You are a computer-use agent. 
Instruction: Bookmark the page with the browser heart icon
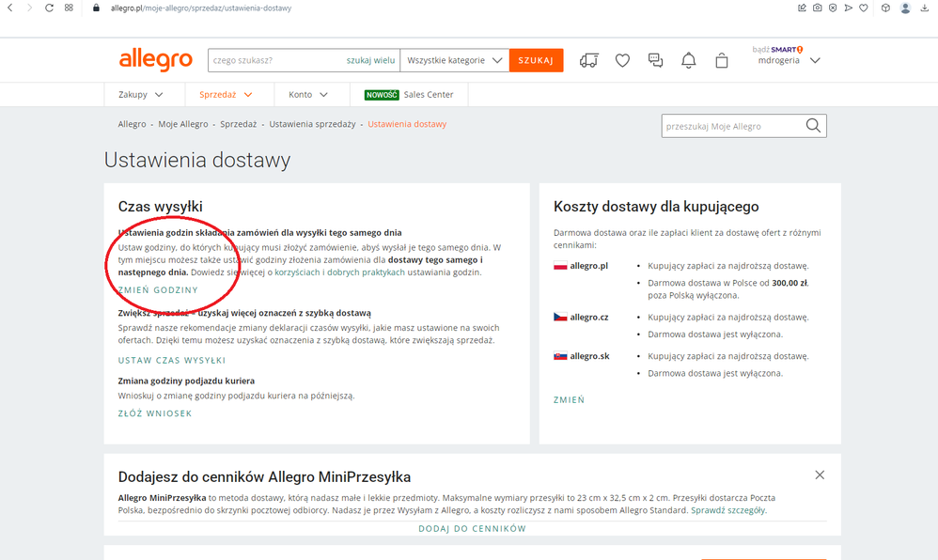pyautogui.click(x=863, y=8)
